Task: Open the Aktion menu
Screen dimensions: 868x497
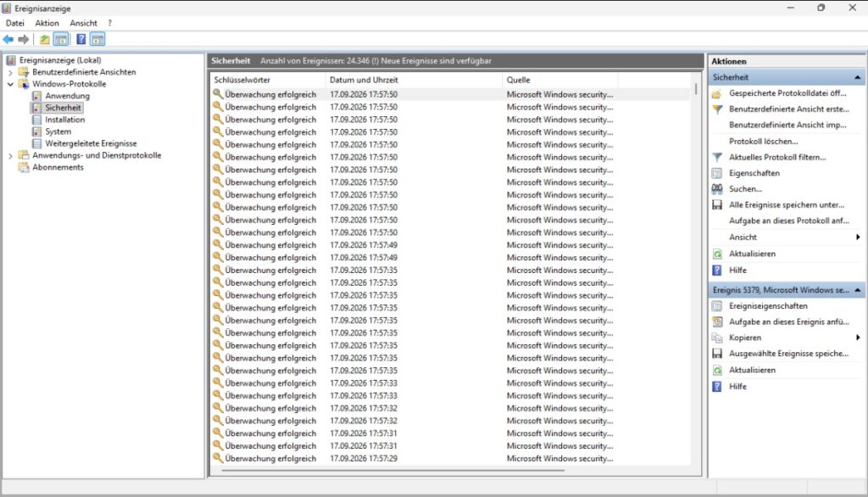Action: point(47,23)
